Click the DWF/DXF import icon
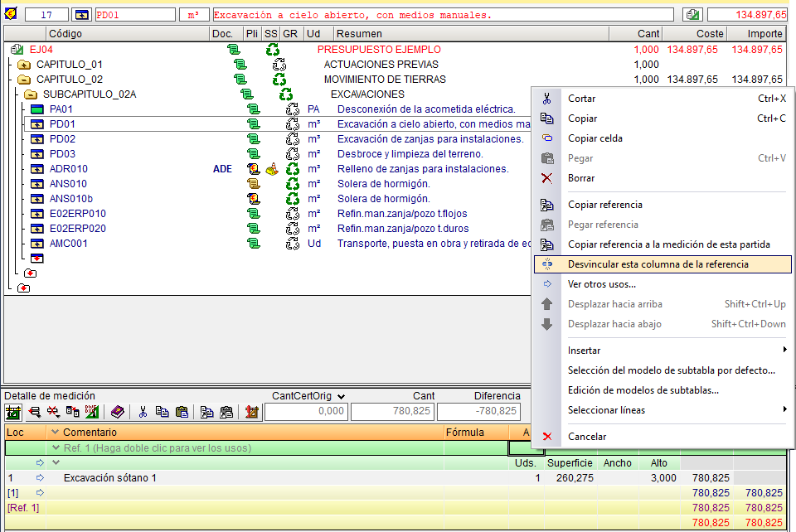Image resolution: width=796 pixels, height=532 pixels. point(91,412)
